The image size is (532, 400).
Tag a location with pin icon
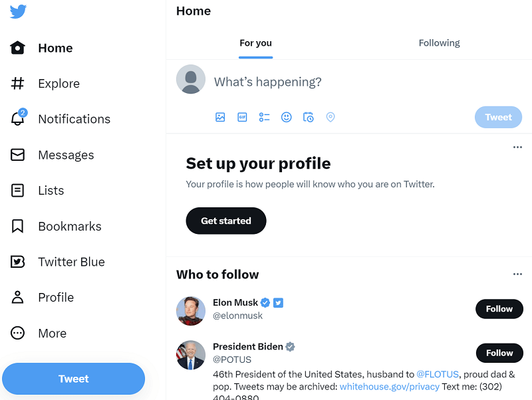(x=331, y=118)
